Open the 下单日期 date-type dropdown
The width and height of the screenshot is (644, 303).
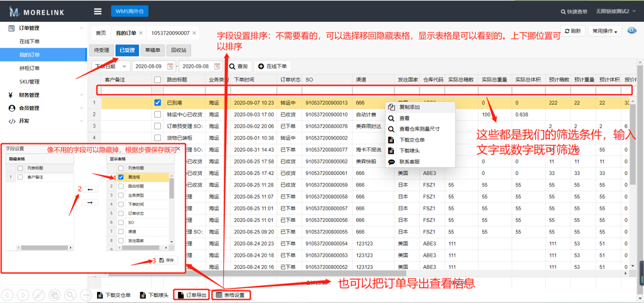[110, 66]
